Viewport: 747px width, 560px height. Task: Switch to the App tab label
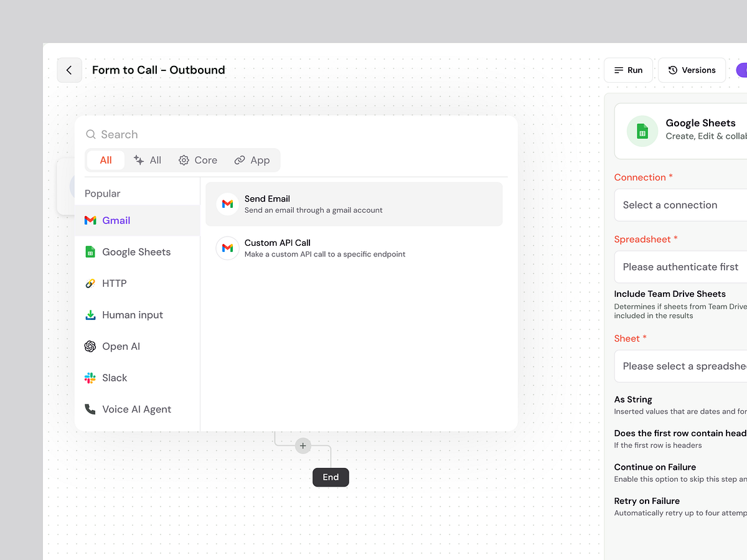[260, 160]
